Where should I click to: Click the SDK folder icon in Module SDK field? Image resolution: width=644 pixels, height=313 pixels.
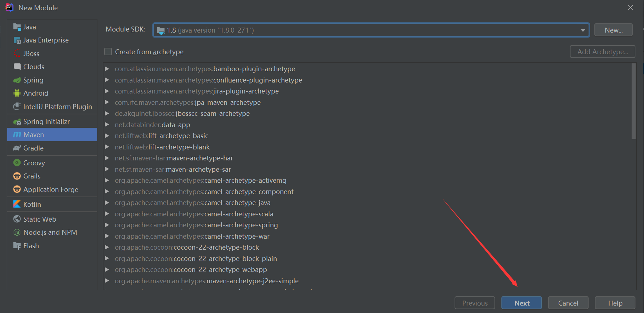(x=161, y=30)
